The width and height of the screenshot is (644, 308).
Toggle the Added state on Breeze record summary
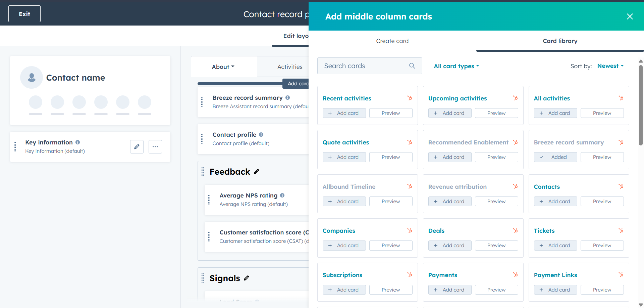[x=555, y=157]
